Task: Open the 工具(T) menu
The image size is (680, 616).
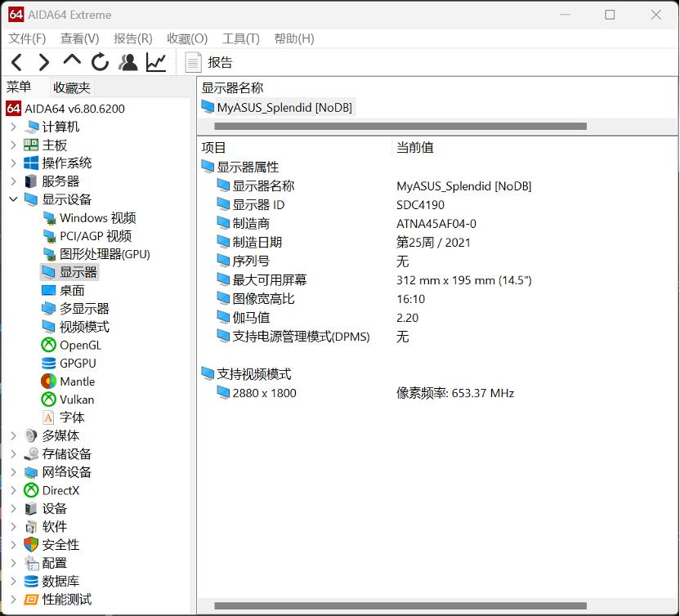Action: pos(240,38)
